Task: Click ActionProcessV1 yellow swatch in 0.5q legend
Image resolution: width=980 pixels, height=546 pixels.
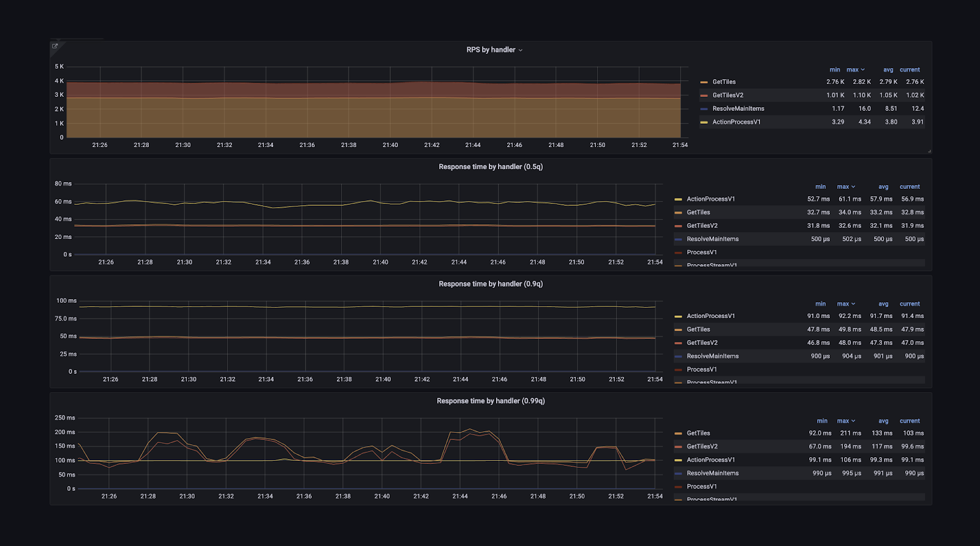Action: point(678,199)
